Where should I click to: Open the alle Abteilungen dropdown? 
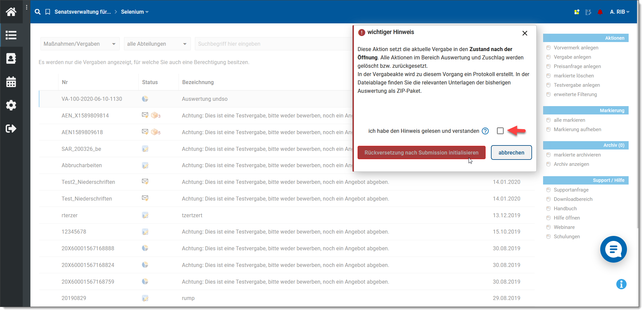(157, 44)
